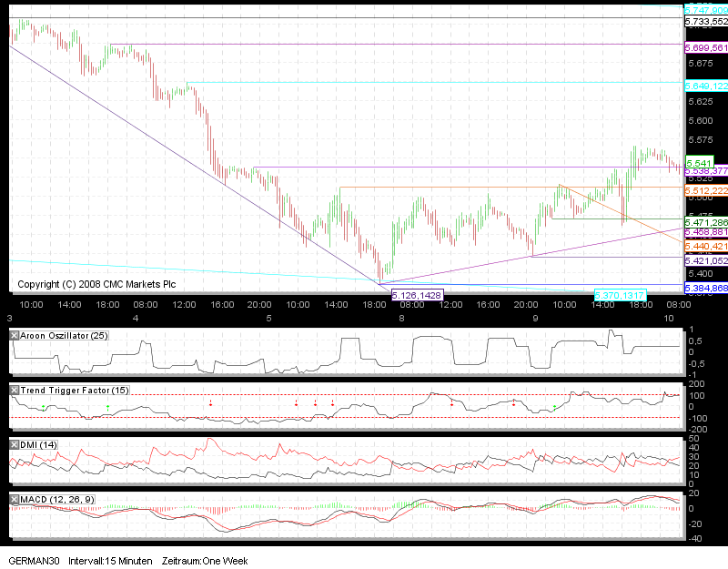Click the 5.541 current price label

point(699,162)
